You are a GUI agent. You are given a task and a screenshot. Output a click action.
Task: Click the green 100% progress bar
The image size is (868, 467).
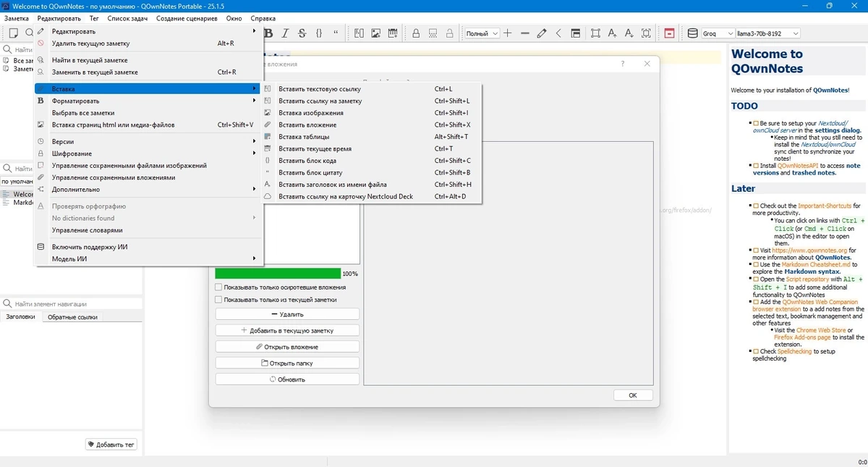(x=278, y=274)
